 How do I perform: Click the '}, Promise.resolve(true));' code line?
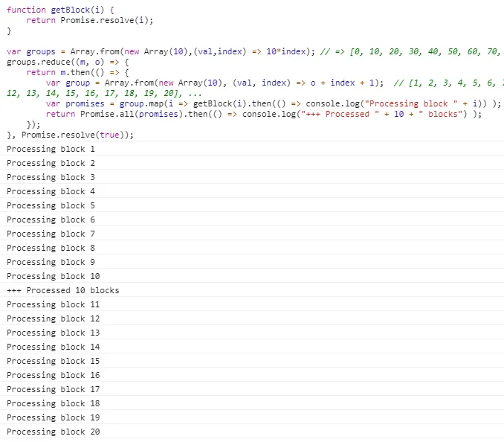click(70, 135)
